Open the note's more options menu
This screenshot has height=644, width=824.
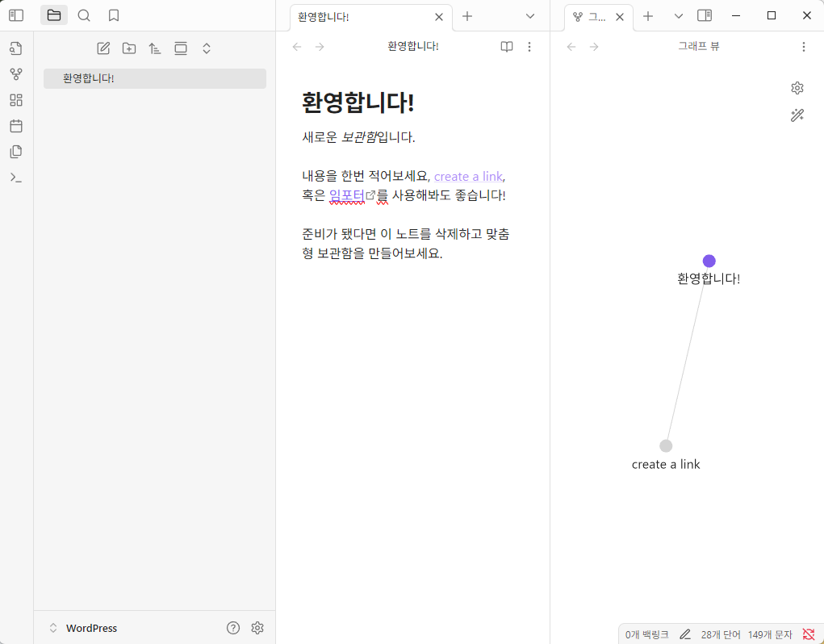pos(529,46)
